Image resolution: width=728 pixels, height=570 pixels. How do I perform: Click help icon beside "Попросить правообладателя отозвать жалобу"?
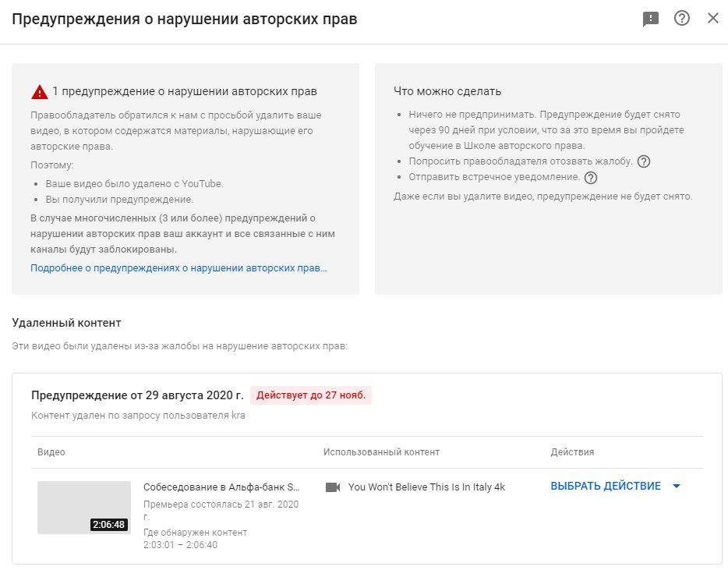[x=644, y=161]
